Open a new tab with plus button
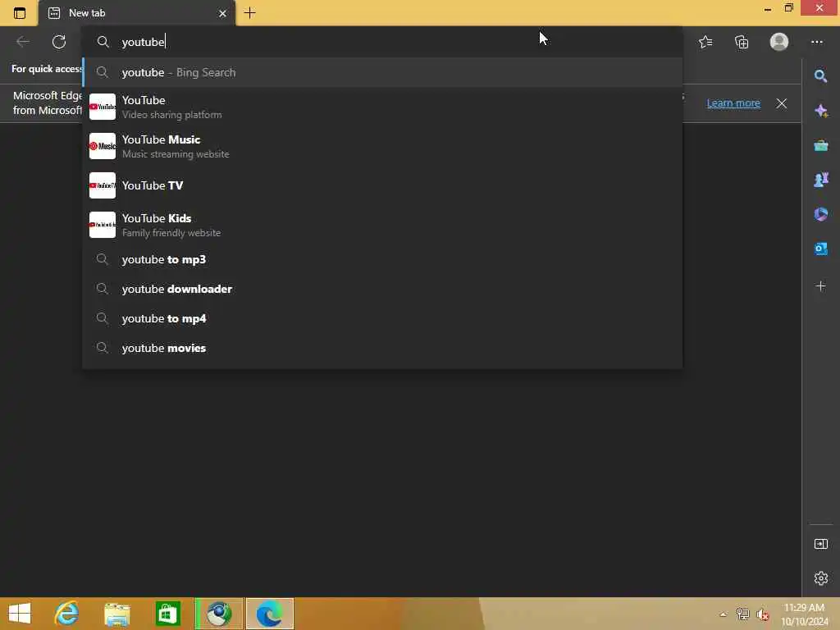 [249, 13]
